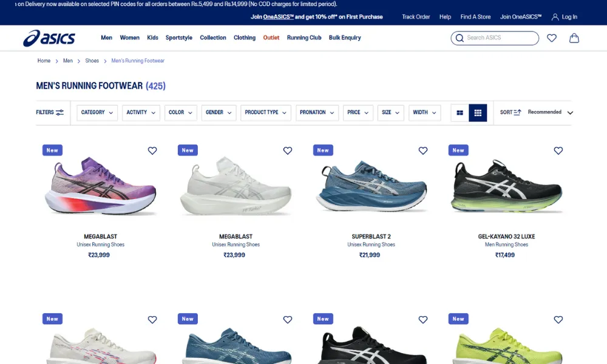This screenshot has width=607, height=364.
Task: Go to Shoes breadcrumb link
Action: tap(92, 61)
